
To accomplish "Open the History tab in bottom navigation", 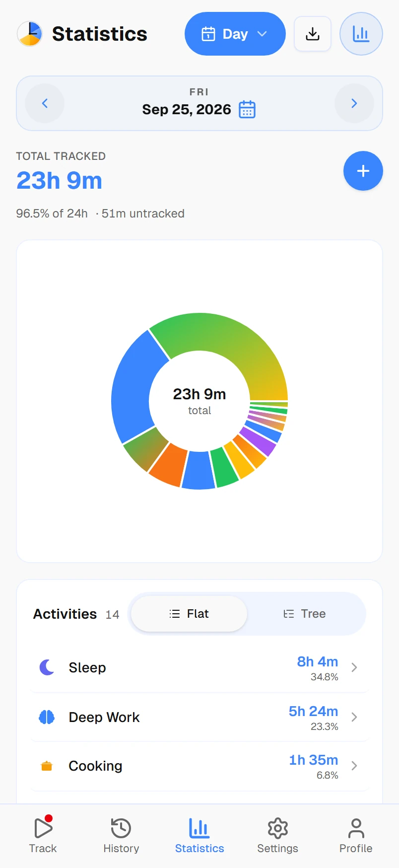I will coord(121,835).
